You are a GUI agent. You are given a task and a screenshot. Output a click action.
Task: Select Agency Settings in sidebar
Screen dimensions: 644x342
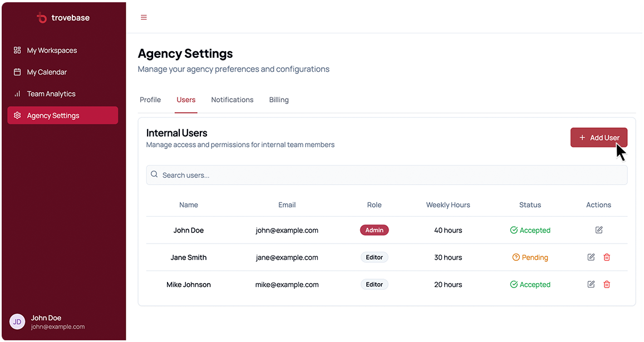[62, 115]
